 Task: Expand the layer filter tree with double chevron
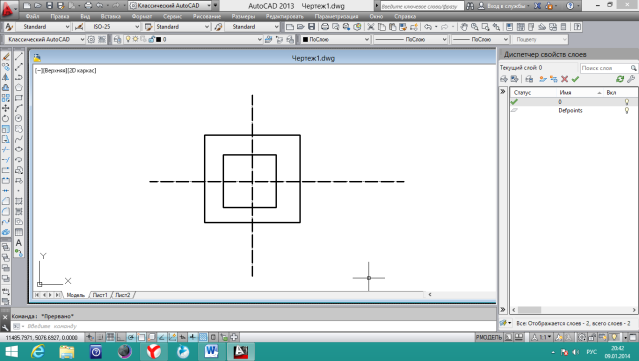pos(503,92)
